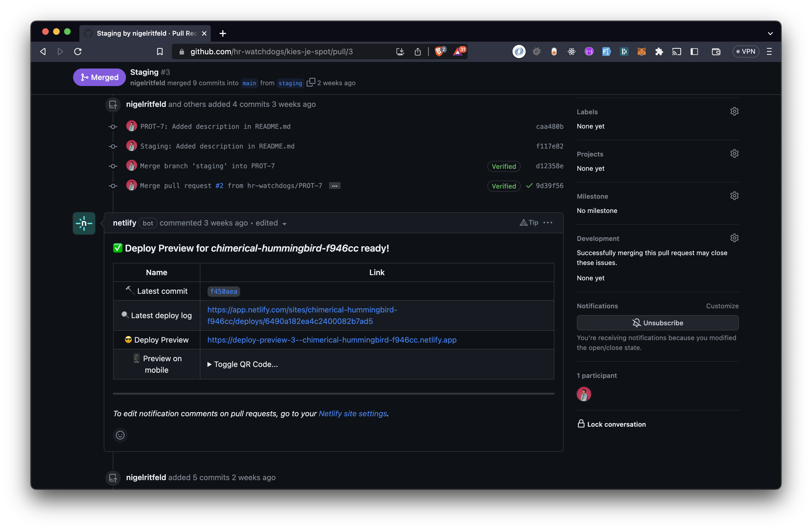Open the emoji picker in the comment box

[120, 435]
